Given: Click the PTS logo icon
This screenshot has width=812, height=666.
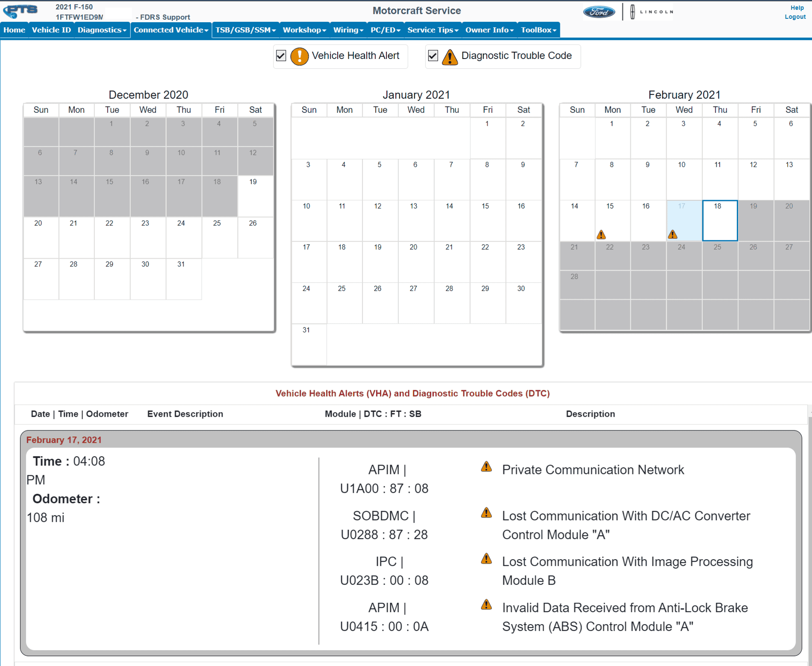Looking at the screenshot, I should click(x=20, y=11).
